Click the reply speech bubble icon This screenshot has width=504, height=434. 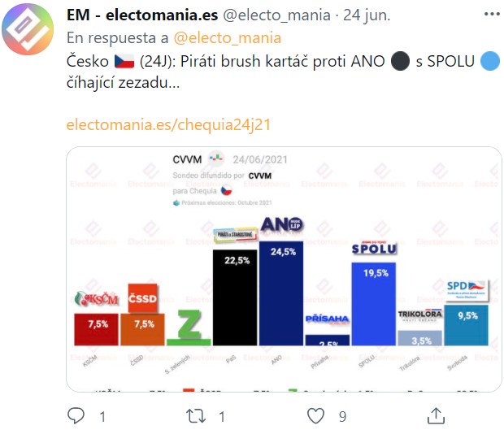click(76, 416)
